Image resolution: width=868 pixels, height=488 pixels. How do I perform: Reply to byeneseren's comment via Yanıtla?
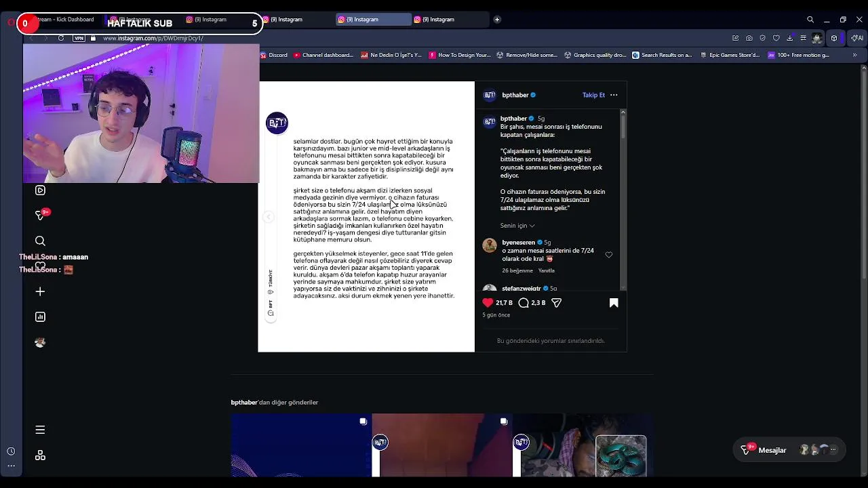546,270
